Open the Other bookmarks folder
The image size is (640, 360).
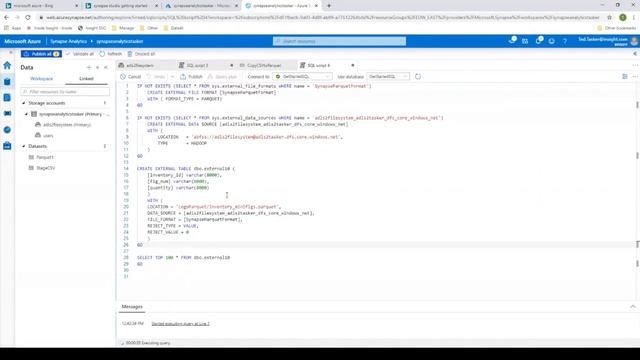click(x=616, y=28)
